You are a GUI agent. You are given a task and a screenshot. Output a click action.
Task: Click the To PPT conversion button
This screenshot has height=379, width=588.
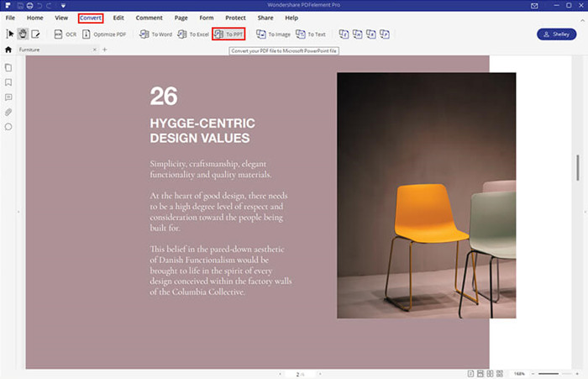228,34
